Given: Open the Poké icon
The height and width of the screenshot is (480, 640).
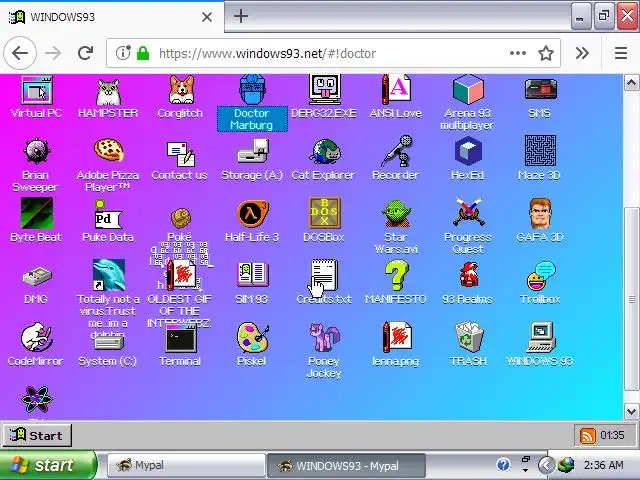Looking at the screenshot, I should point(181,218).
